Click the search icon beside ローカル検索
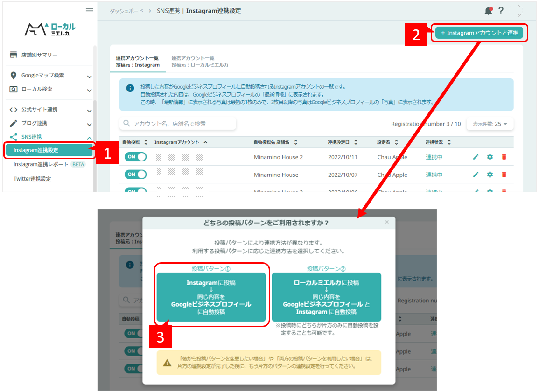 click(x=14, y=89)
